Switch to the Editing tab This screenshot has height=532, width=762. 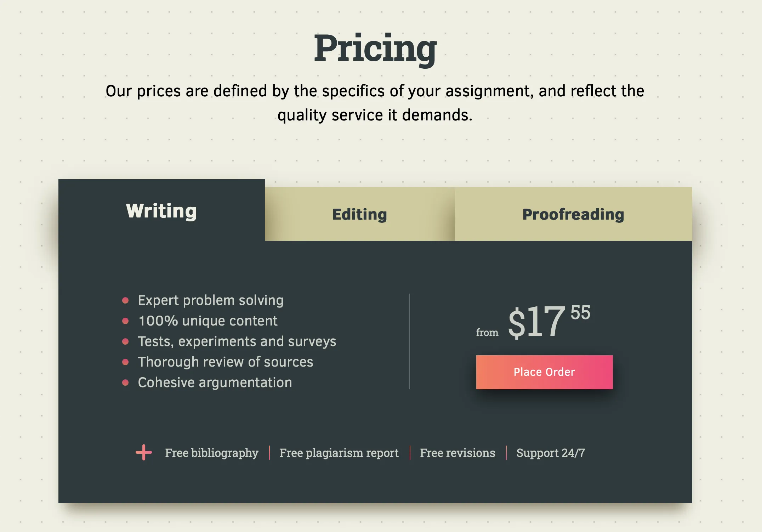[x=360, y=214]
